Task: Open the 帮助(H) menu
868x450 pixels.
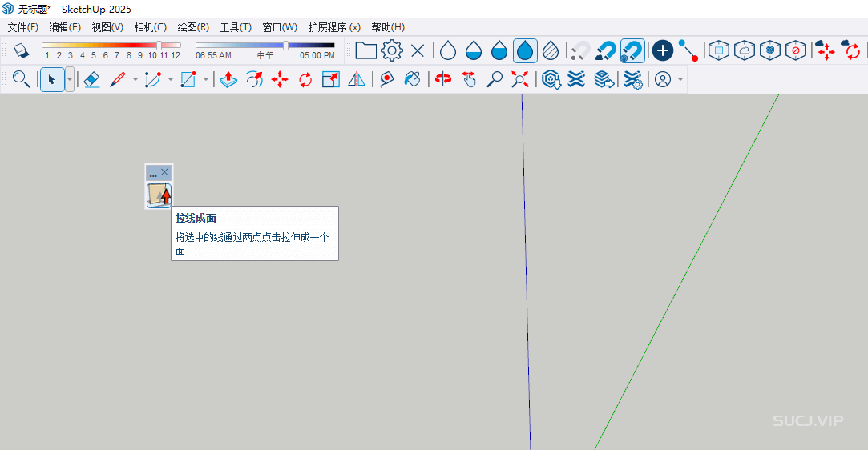Action: pyautogui.click(x=388, y=27)
